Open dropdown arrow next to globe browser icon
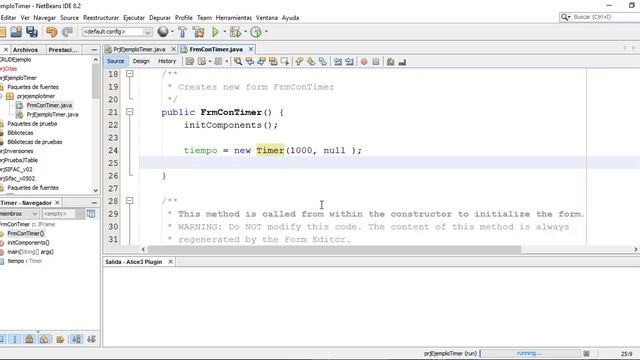The width and height of the screenshot is (640, 360). tap(172, 32)
